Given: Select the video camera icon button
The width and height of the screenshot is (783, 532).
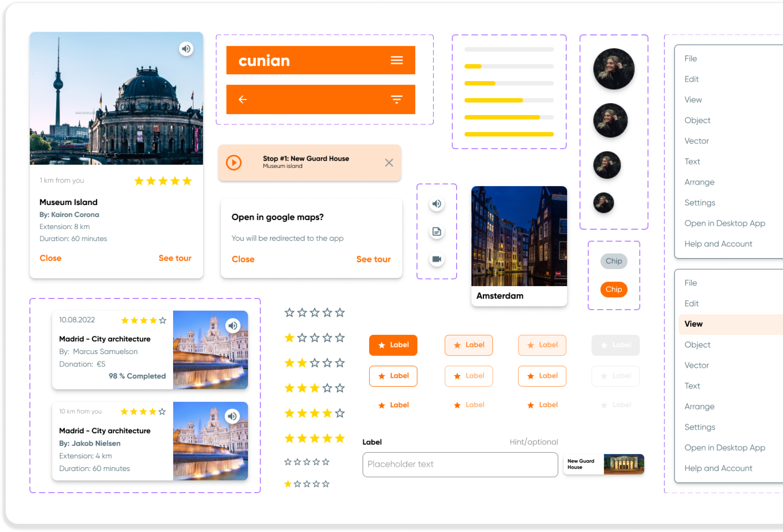Looking at the screenshot, I should click(x=437, y=259).
